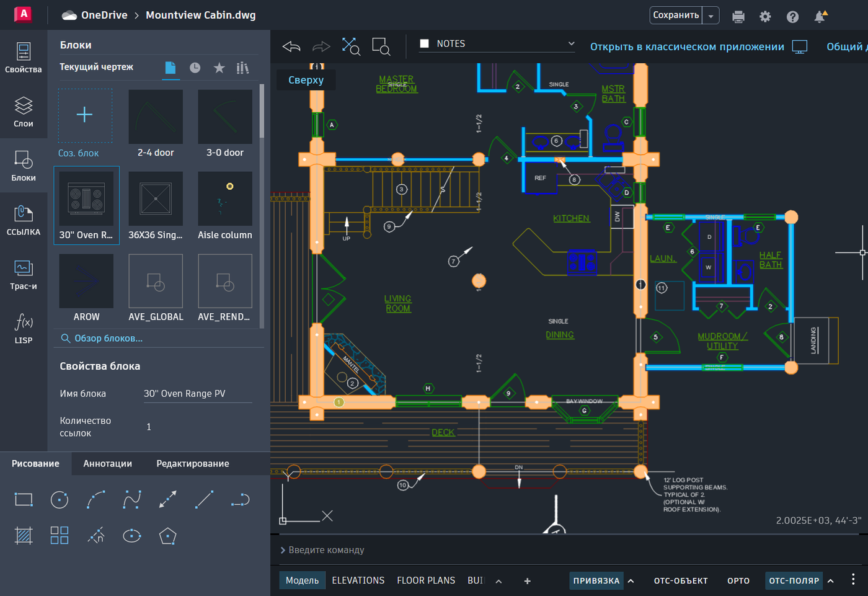Viewport: 868px width, 596px height.
Task: Open the status bar more options menu
Action: click(853, 579)
